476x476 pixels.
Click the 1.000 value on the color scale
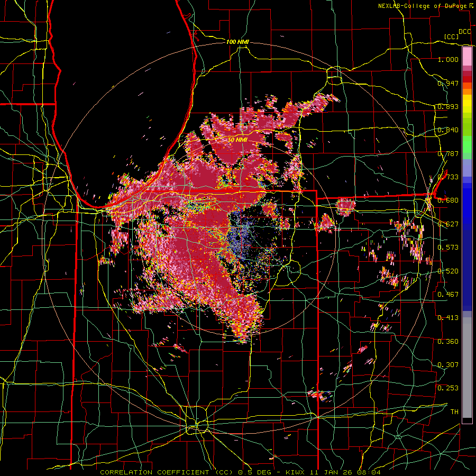click(x=448, y=59)
